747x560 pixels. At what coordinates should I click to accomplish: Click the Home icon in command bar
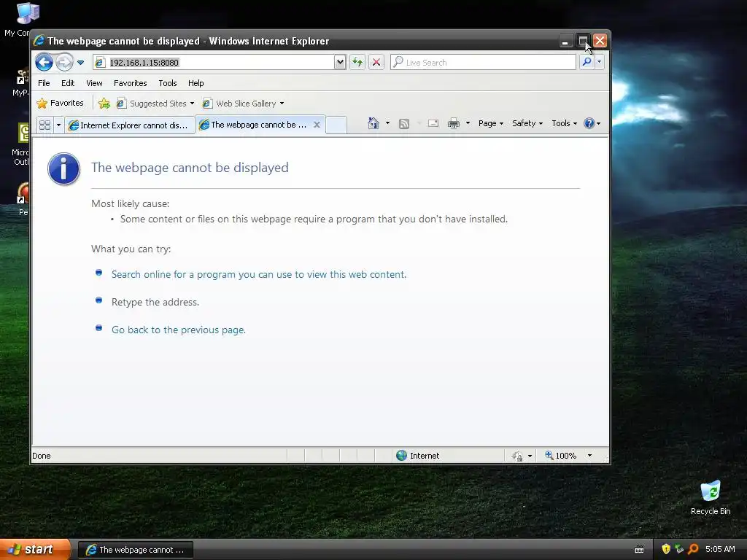coord(373,123)
